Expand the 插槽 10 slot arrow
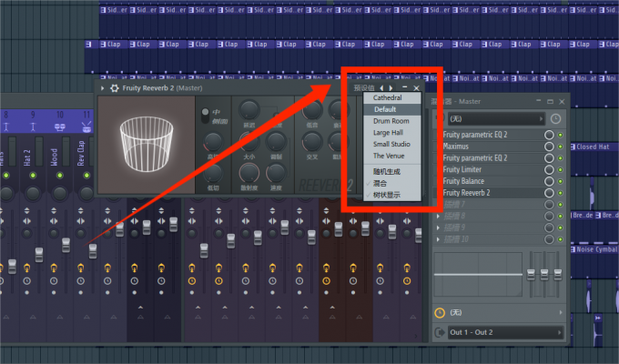The width and height of the screenshot is (619, 364). 438,239
